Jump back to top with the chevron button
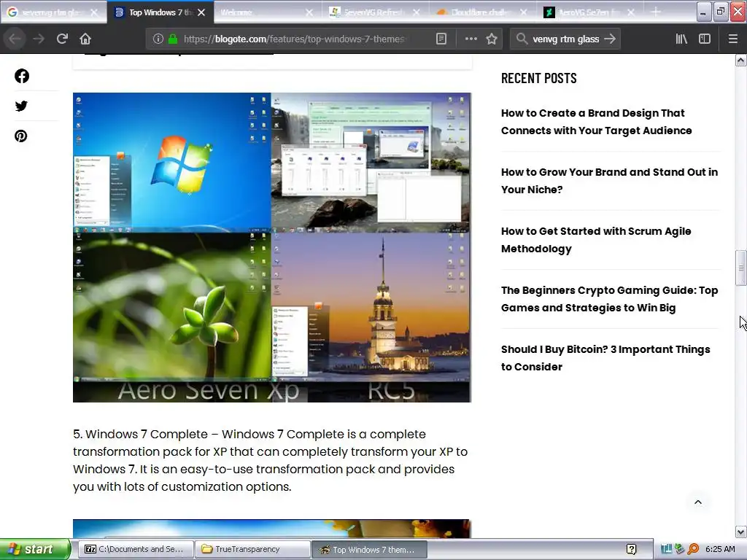Image resolution: width=747 pixels, height=560 pixels. (x=698, y=502)
